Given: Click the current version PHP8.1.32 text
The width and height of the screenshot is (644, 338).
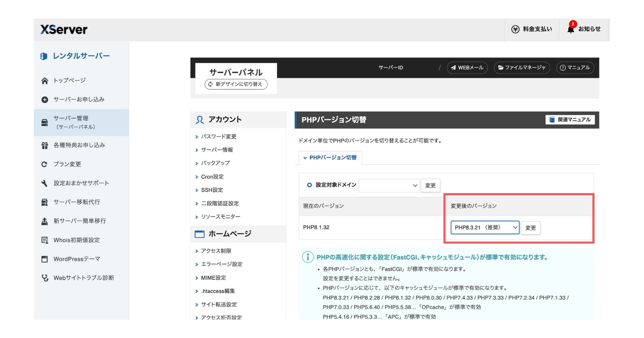Looking at the screenshot, I should click(316, 227).
